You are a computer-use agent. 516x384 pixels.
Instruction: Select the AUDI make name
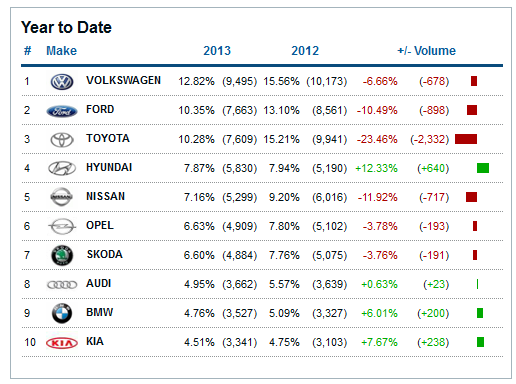click(98, 283)
